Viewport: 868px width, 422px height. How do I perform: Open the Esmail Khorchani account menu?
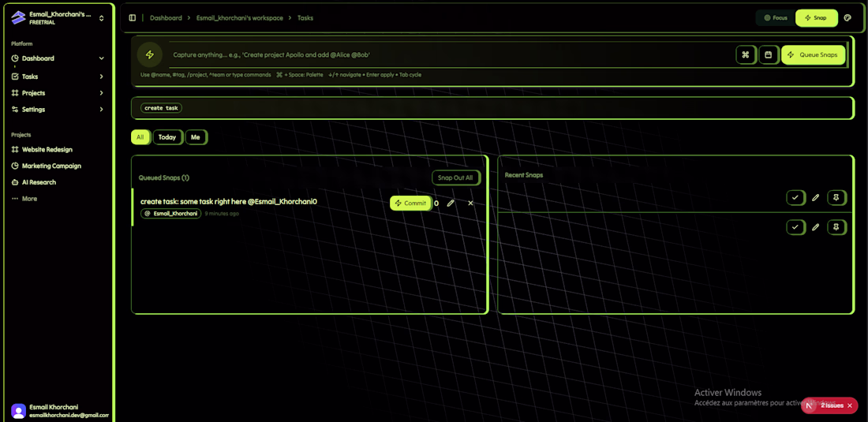60,411
